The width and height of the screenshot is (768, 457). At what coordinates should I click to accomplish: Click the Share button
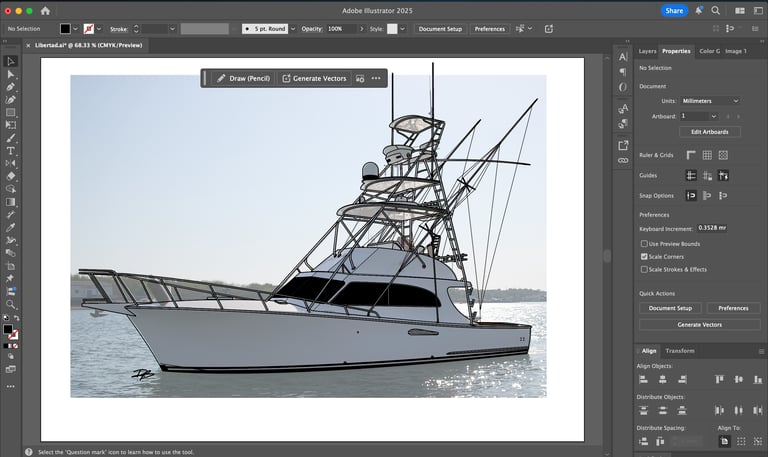point(674,10)
